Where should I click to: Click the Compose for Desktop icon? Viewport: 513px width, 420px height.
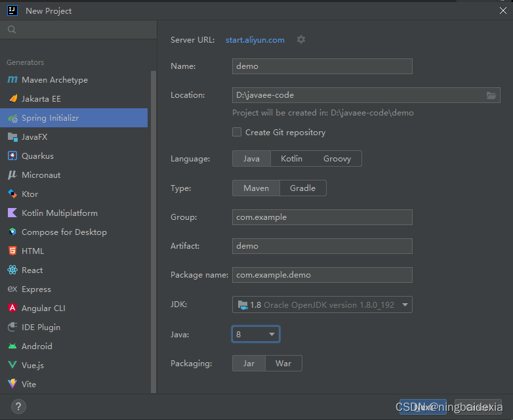click(12, 232)
